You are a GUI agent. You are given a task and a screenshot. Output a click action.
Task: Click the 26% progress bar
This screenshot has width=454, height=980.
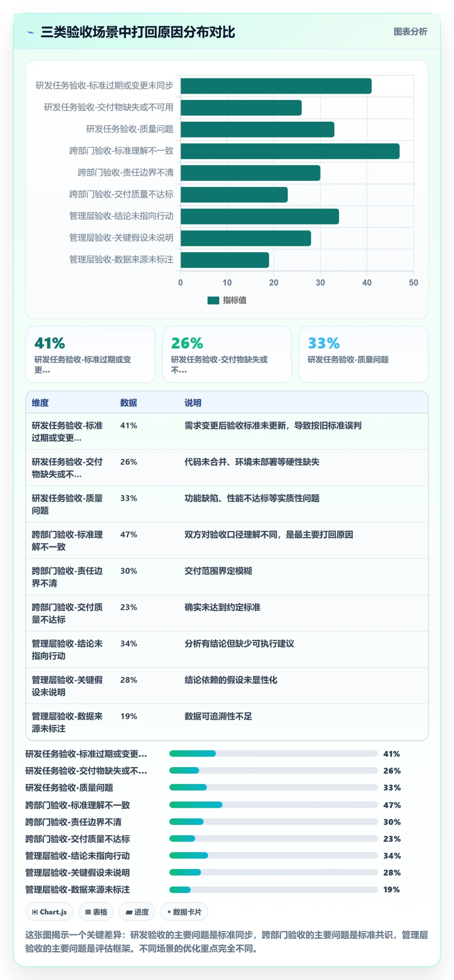pos(273,771)
